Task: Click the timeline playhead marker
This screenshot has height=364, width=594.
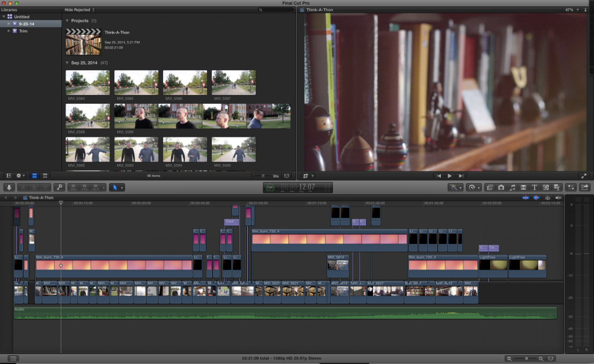Action: [x=60, y=203]
